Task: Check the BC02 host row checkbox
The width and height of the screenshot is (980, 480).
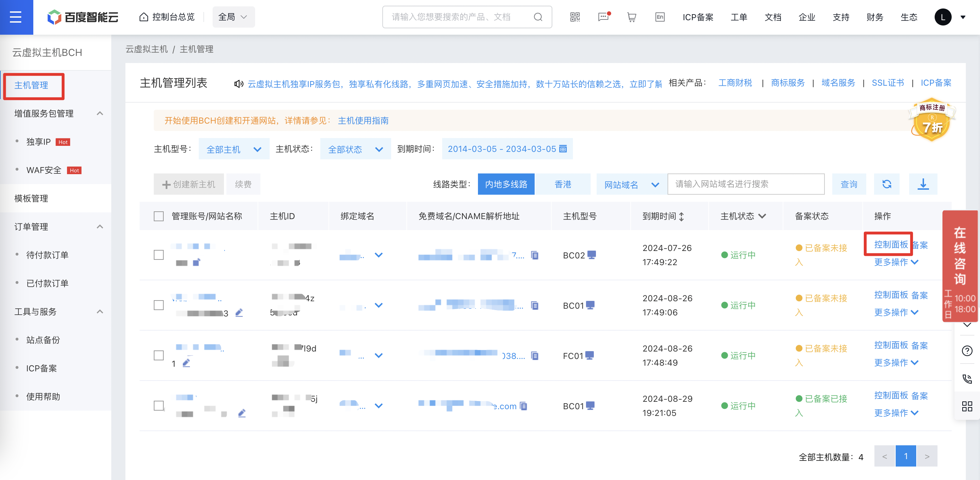Action: (x=159, y=255)
